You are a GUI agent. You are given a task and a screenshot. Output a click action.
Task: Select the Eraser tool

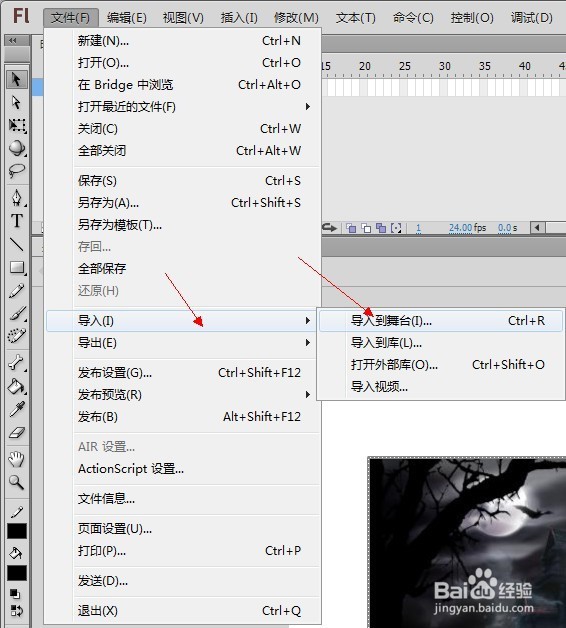(16, 433)
